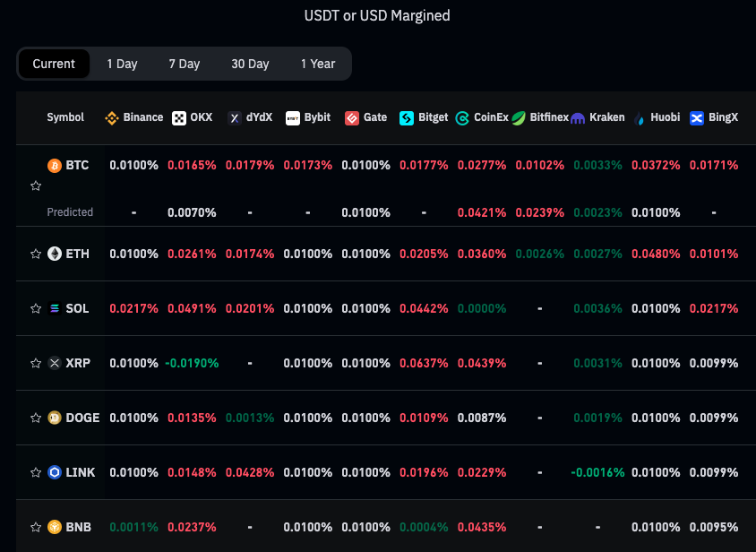Open the dYdX exchange icon

[x=235, y=117]
